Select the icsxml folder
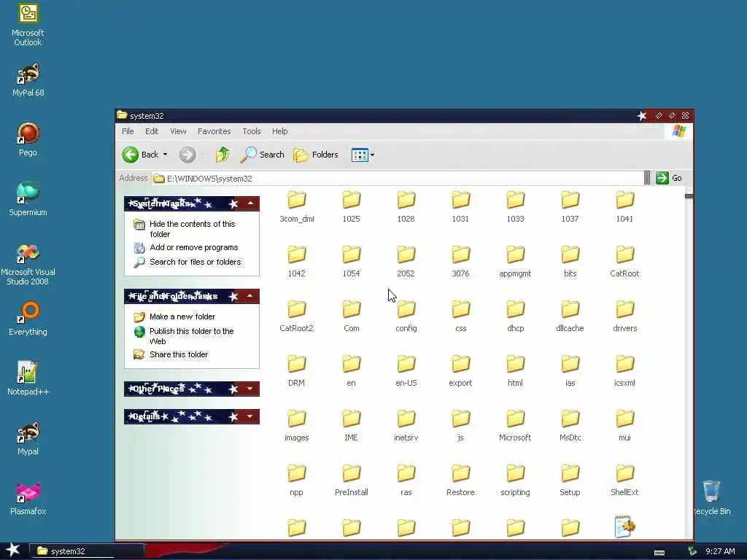This screenshot has width=747, height=560. (x=624, y=371)
